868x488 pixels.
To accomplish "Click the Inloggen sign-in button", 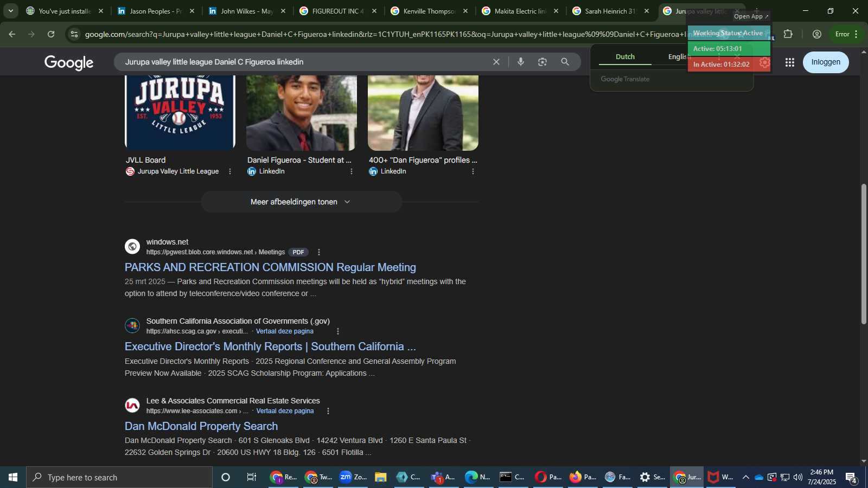I will (x=826, y=62).
